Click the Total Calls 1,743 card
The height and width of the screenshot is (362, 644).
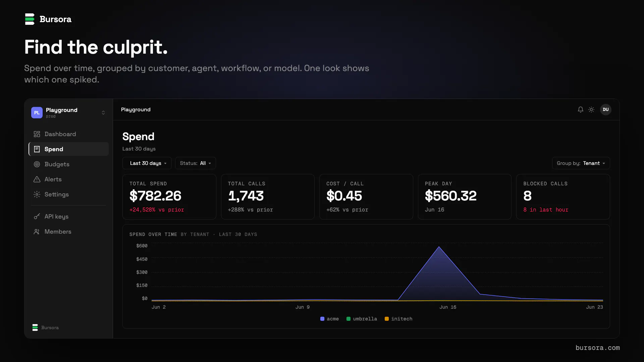pyautogui.click(x=268, y=197)
